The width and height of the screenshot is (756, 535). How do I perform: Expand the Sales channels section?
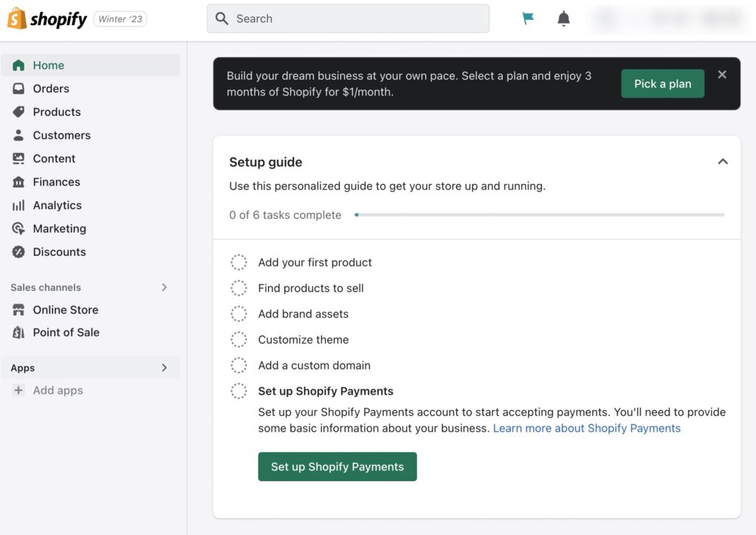click(x=164, y=287)
